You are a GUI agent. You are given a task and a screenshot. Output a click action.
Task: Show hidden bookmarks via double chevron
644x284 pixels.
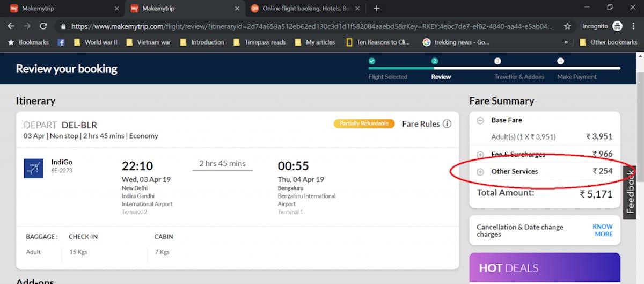pyautogui.click(x=566, y=42)
